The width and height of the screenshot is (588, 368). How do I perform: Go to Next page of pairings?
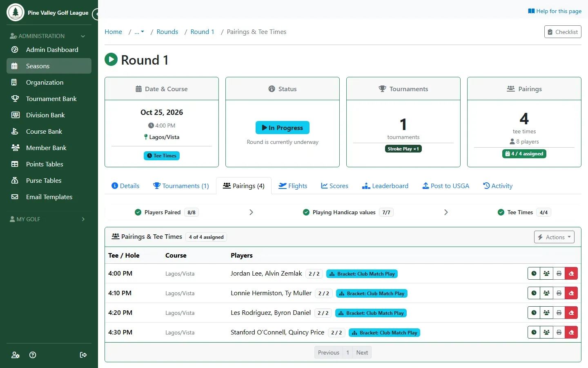click(362, 352)
